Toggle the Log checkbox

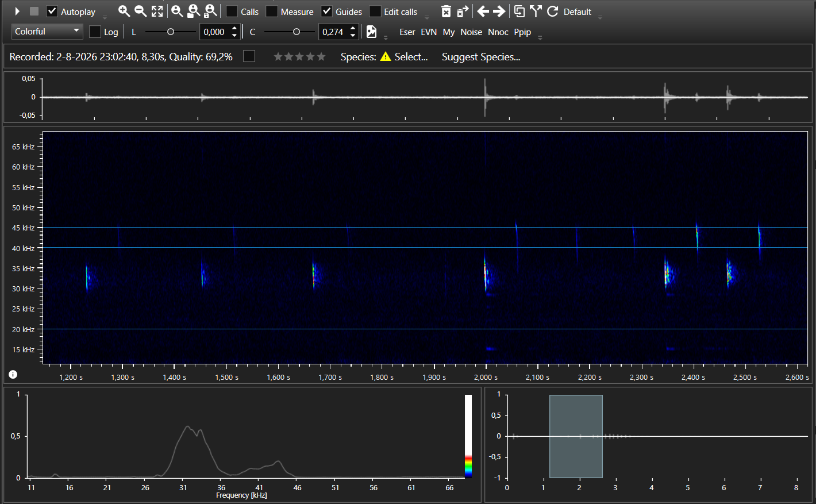click(x=95, y=32)
